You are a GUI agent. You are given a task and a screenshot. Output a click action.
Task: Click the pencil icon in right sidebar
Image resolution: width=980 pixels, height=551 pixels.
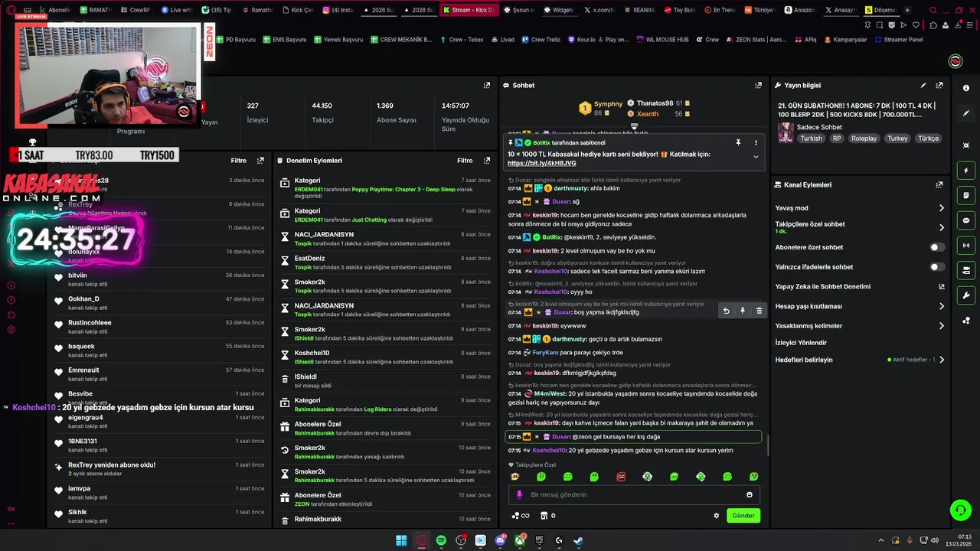[x=966, y=113]
